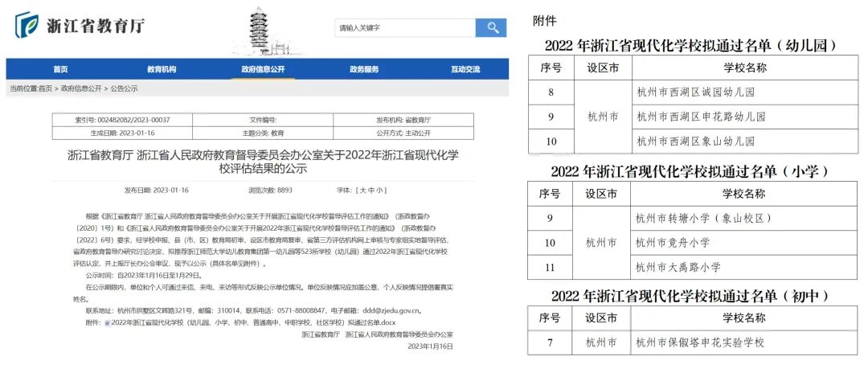Click the ddd@zjedu.gov.cn email address

(392, 311)
